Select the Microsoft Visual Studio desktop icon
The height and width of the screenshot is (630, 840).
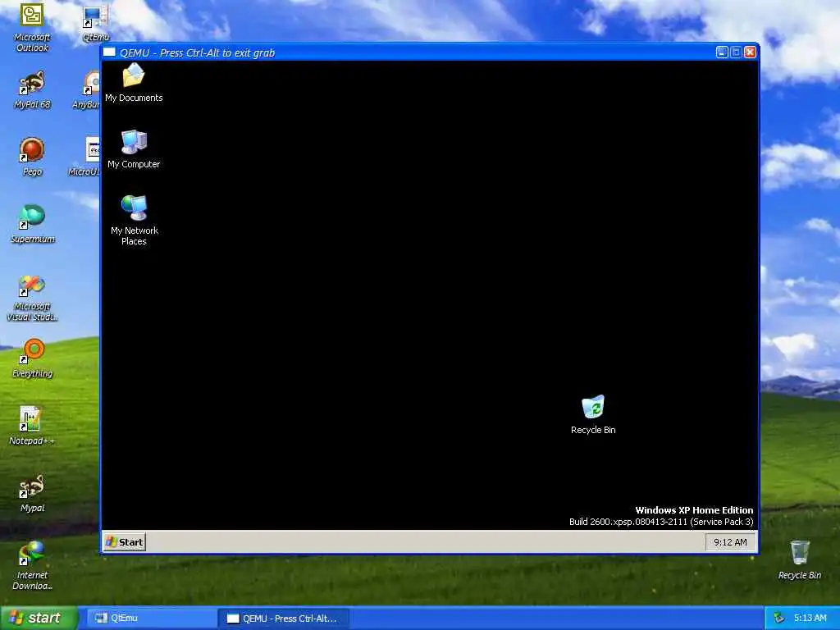click(32, 298)
